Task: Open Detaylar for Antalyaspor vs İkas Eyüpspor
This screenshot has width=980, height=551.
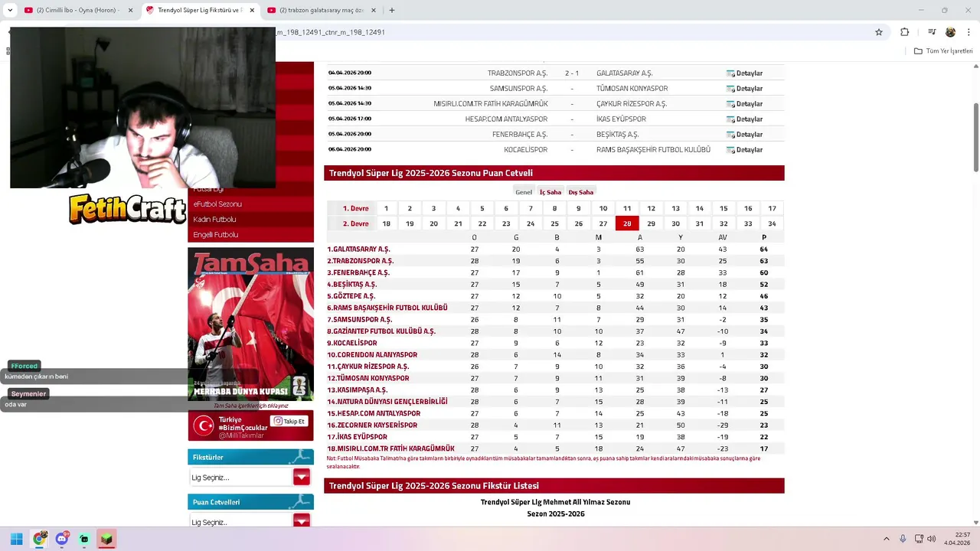Action: pyautogui.click(x=745, y=119)
